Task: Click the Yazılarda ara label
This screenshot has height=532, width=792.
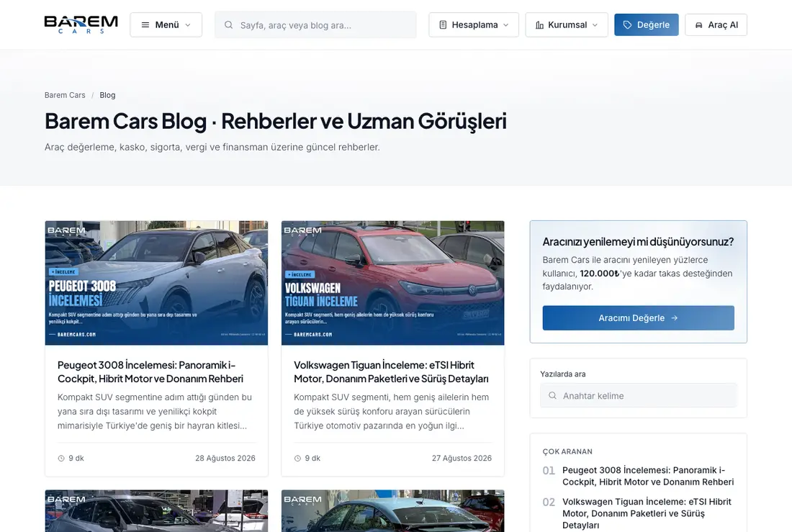Action: click(x=563, y=374)
